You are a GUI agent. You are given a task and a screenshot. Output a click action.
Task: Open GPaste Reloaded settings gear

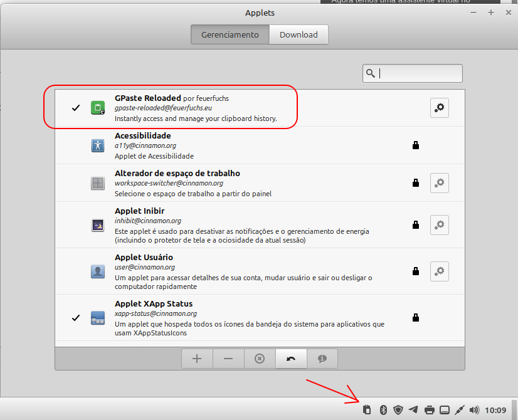tap(440, 108)
